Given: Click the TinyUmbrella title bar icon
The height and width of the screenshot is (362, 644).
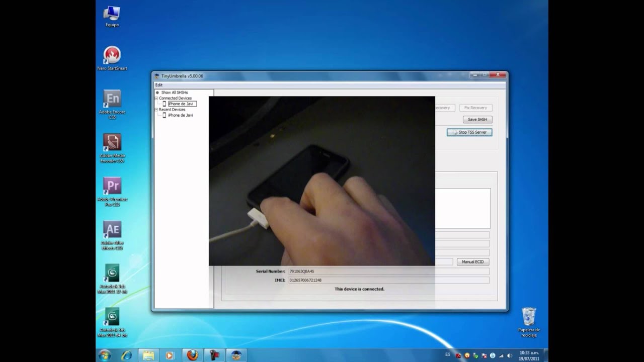Looking at the screenshot, I should pos(157,76).
